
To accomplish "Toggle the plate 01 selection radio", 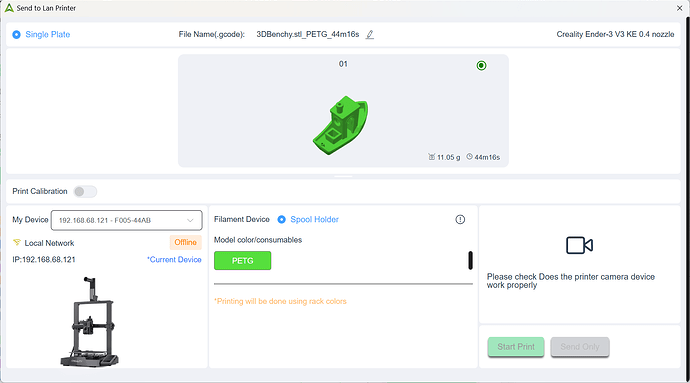I will [x=481, y=66].
